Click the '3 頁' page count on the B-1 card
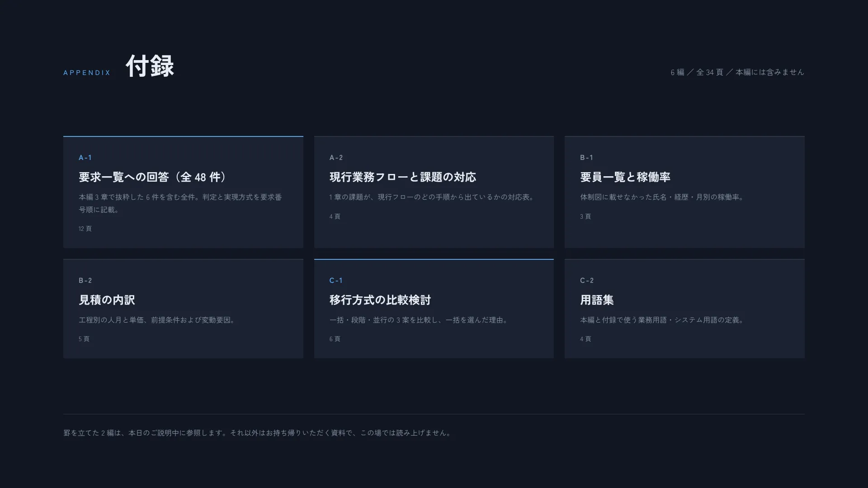Image resolution: width=868 pixels, height=488 pixels. (x=585, y=216)
